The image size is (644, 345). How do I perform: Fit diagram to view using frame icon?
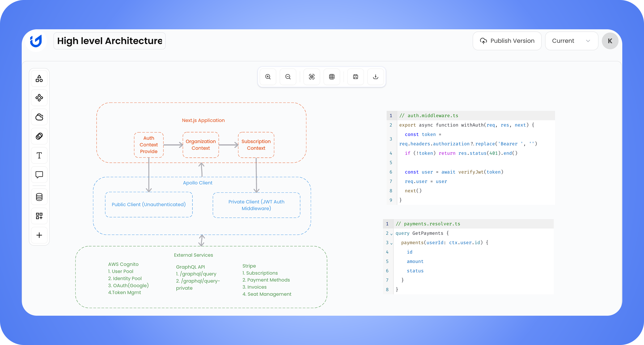tap(312, 77)
